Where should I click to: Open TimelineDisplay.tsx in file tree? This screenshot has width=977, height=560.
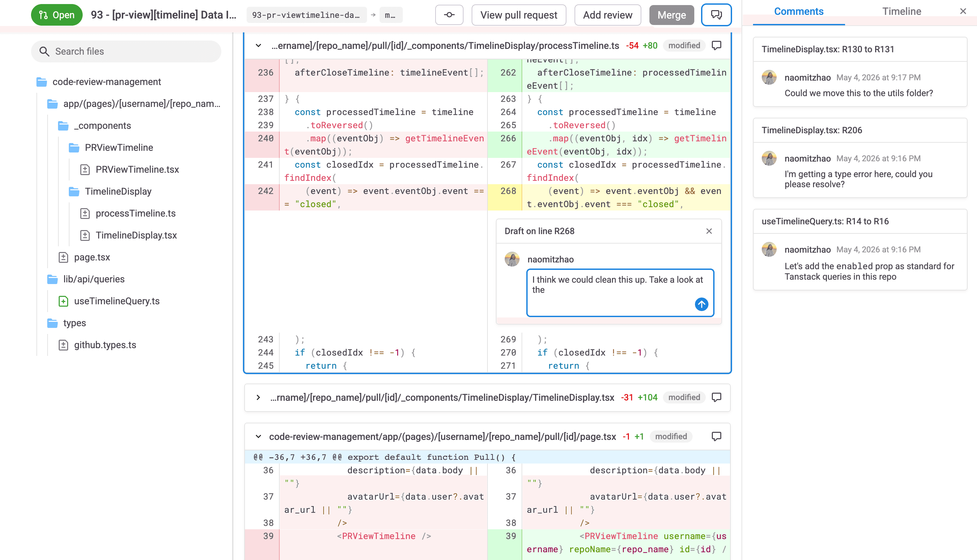[x=129, y=235]
